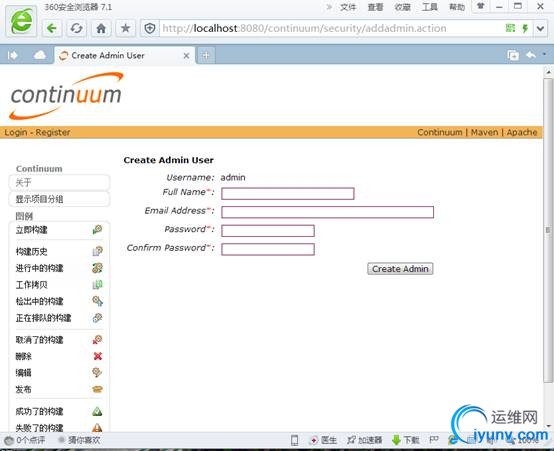This screenshot has height=451, width=554.
Task: Open the 关于 sidebar link
Action: point(59,183)
